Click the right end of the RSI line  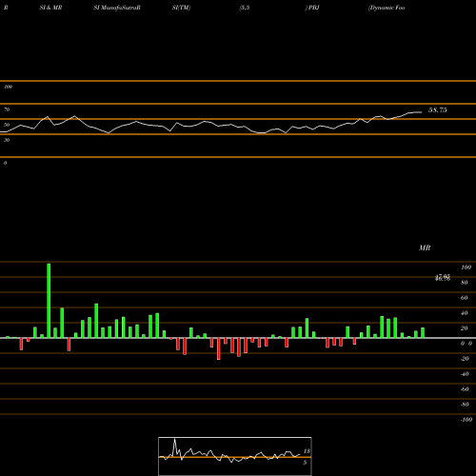[422, 112]
